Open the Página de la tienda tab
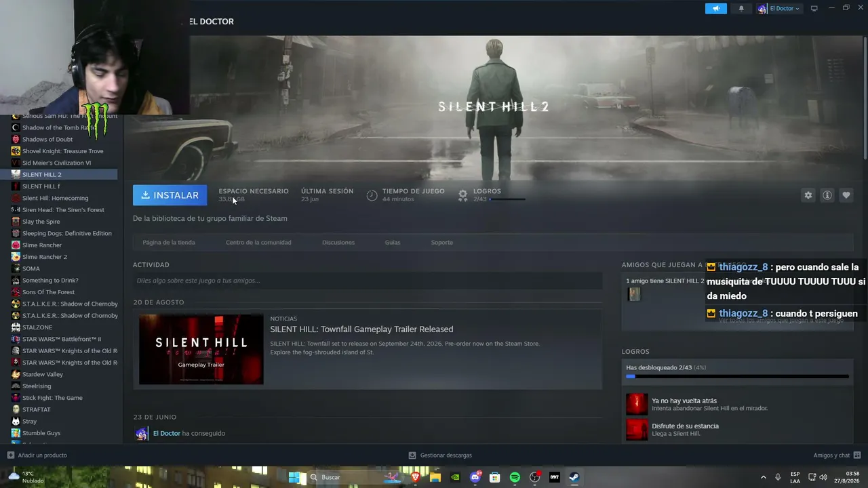The image size is (868, 488). coord(169,243)
